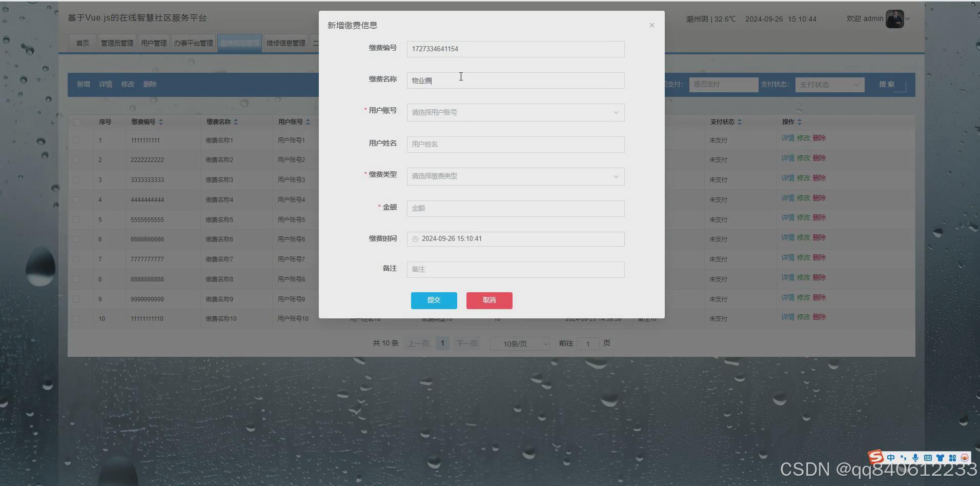This screenshot has width=980, height=486.
Task: Click 详情 in the blue toolbar
Action: (106, 85)
